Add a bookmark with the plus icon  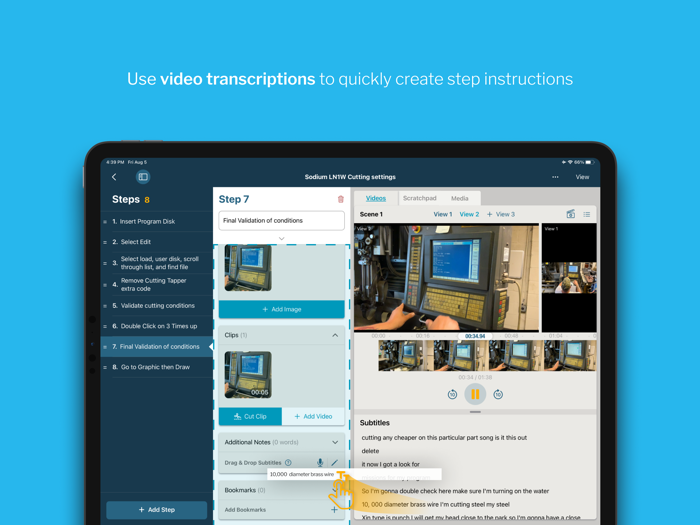tap(334, 509)
